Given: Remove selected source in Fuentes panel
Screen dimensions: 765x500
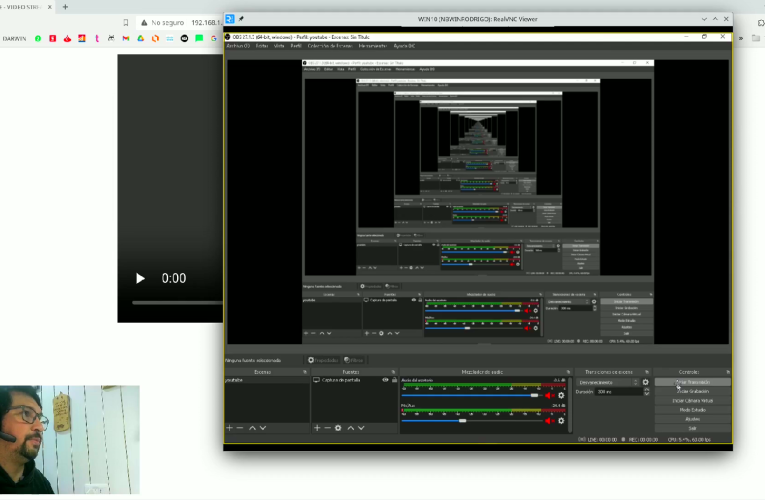Looking at the screenshot, I should coord(327,428).
